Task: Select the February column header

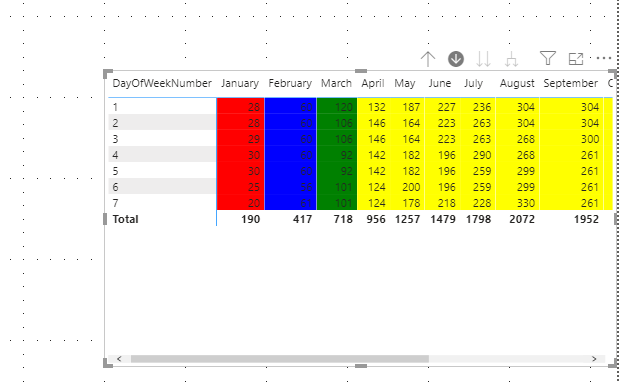Action: (290, 83)
